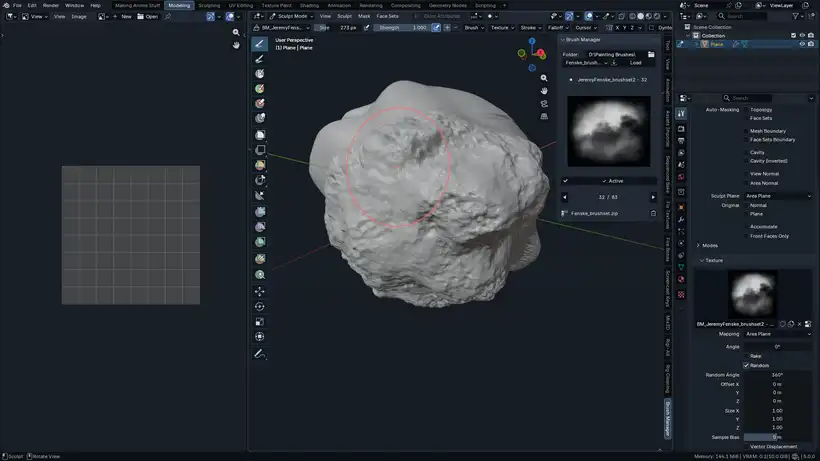
Task: Click the brush texture preview in Brush Manager
Action: pos(608,130)
